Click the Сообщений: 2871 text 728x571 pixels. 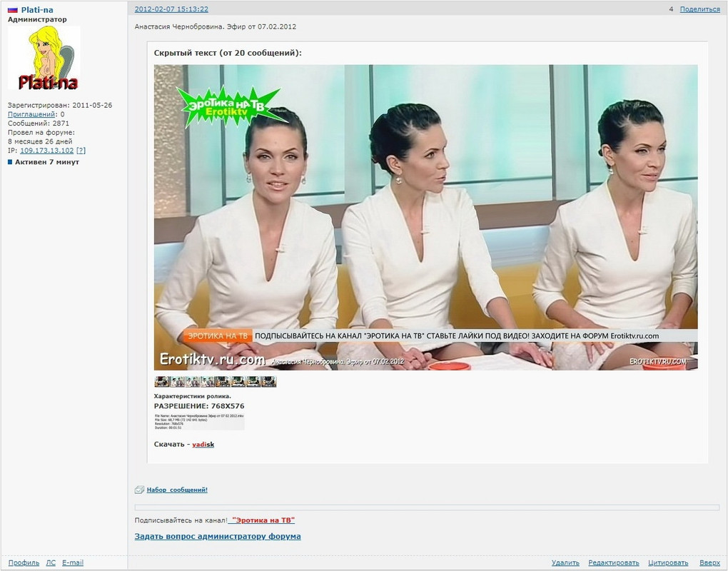tap(39, 123)
